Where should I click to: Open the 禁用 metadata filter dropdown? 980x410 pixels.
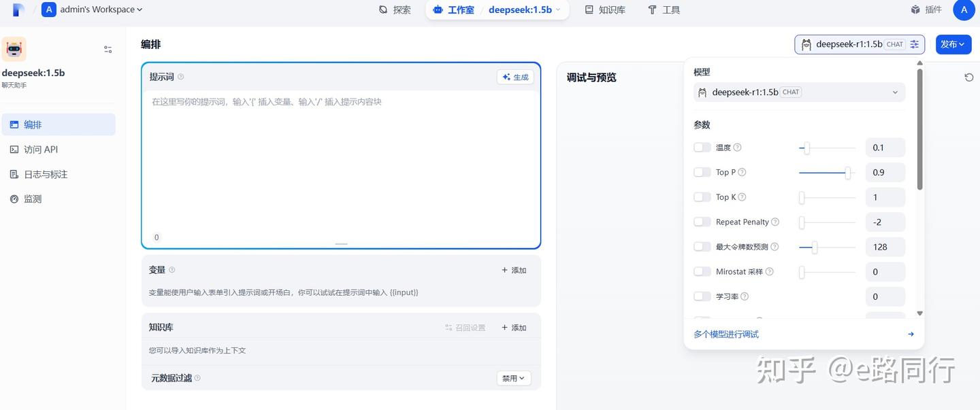pyautogui.click(x=514, y=378)
